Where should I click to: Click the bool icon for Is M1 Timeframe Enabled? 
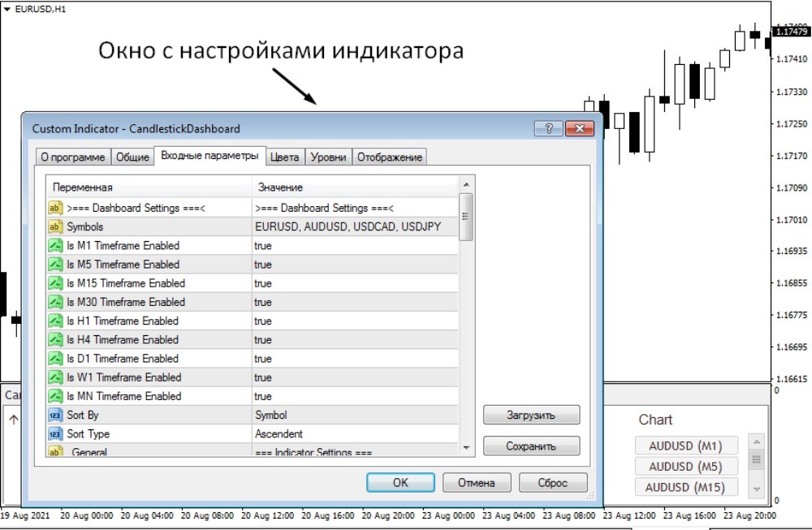point(55,245)
